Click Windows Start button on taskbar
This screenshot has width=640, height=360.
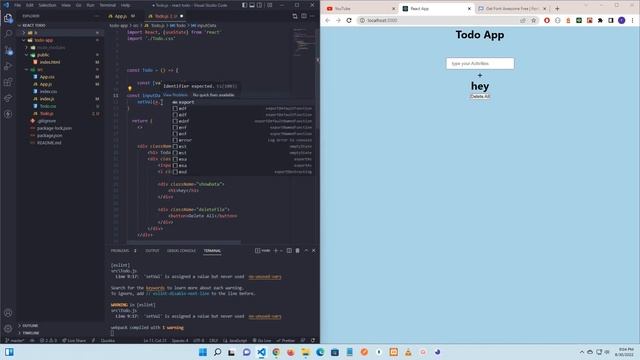[x=203, y=352]
